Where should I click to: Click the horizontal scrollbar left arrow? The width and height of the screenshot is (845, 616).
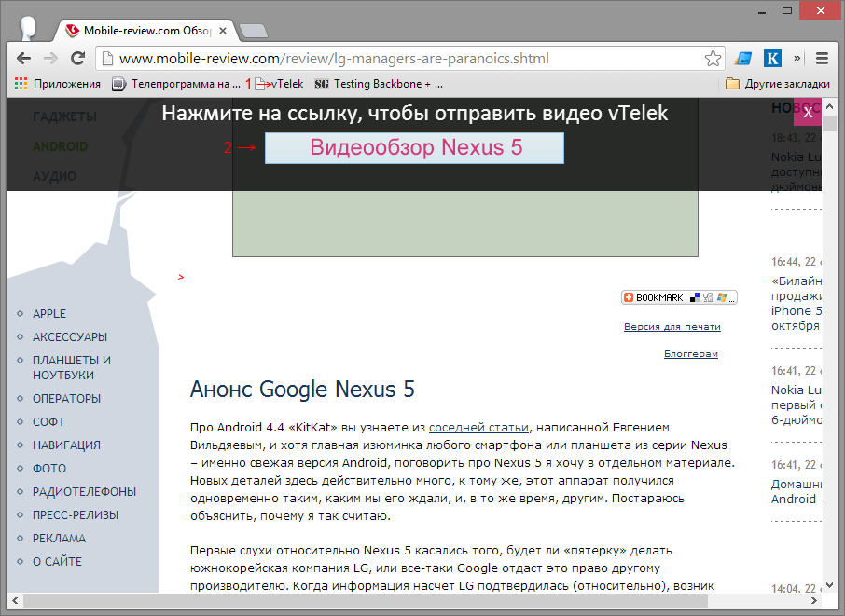15,600
